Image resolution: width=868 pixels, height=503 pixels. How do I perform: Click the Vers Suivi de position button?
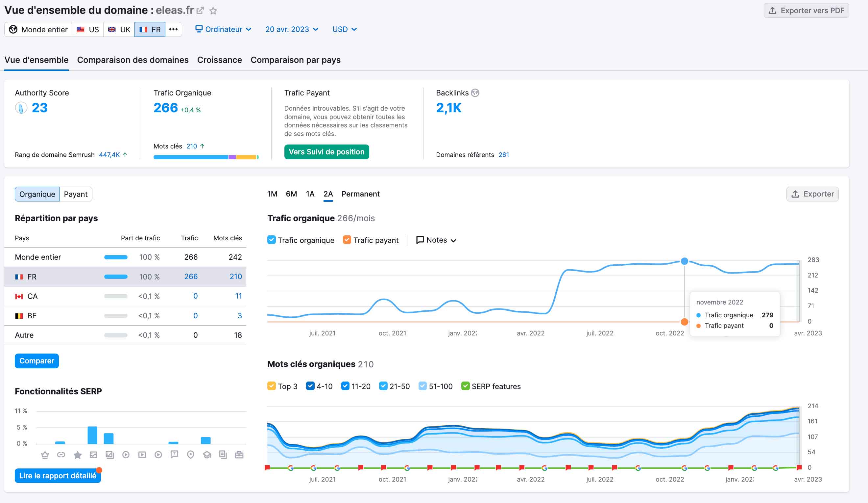tap(326, 152)
